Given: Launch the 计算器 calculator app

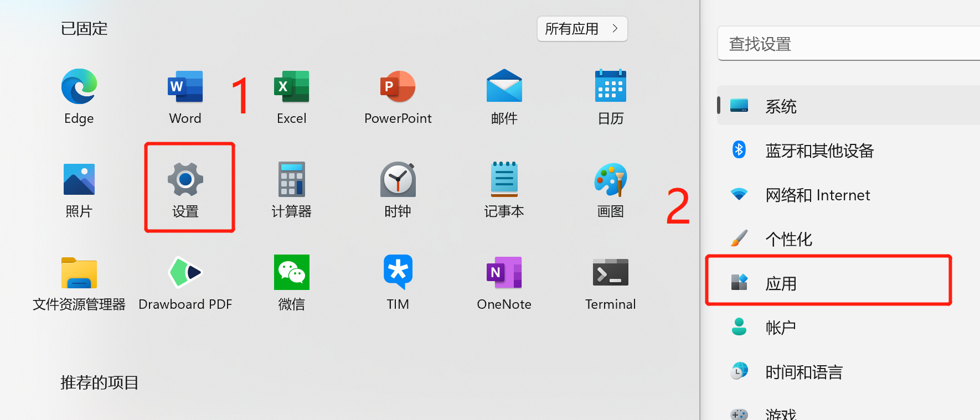Looking at the screenshot, I should click(292, 179).
